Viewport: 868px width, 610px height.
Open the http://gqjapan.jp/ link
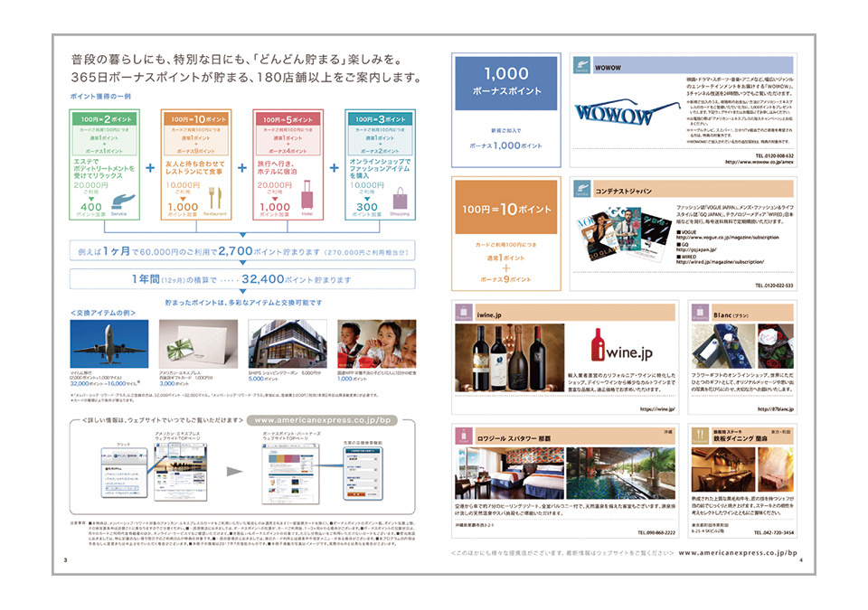[696, 249]
